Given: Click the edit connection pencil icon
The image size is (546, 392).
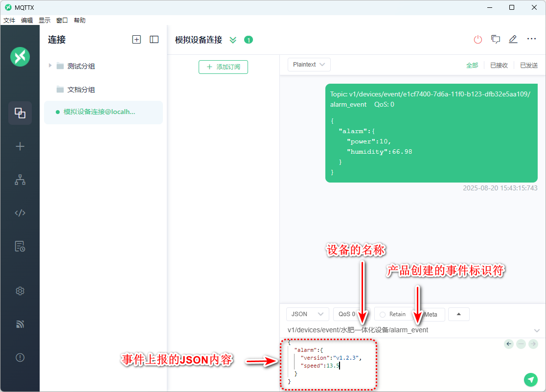Looking at the screenshot, I should point(513,40).
